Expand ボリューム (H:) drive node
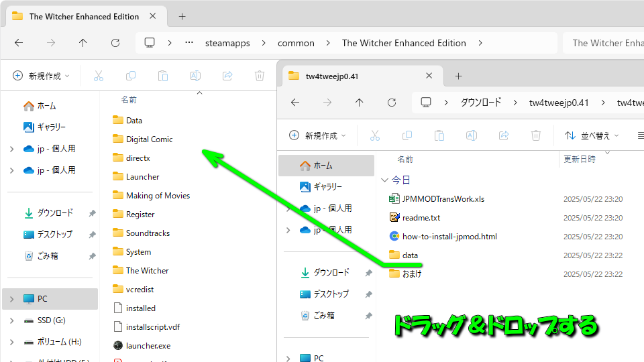The image size is (644, 362). pos(12,342)
